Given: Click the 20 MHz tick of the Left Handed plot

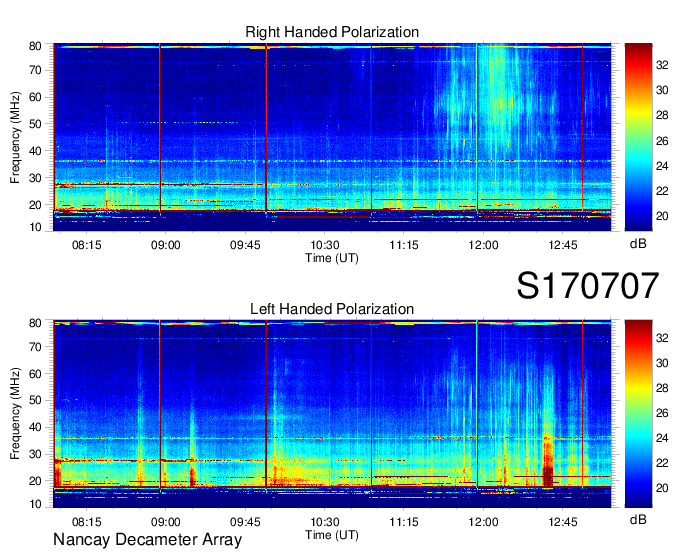Looking at the screenshot, I should click(35, 481).
